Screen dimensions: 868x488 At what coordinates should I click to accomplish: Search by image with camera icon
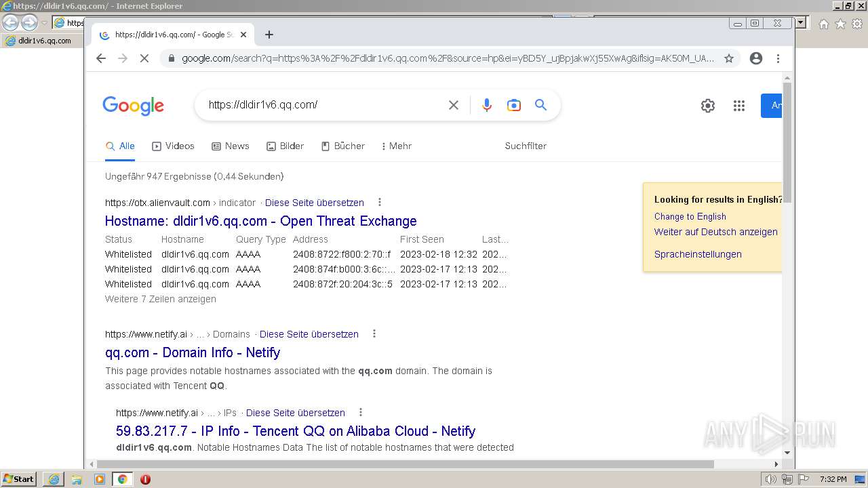pyautogui.click(x=514, y=105)
